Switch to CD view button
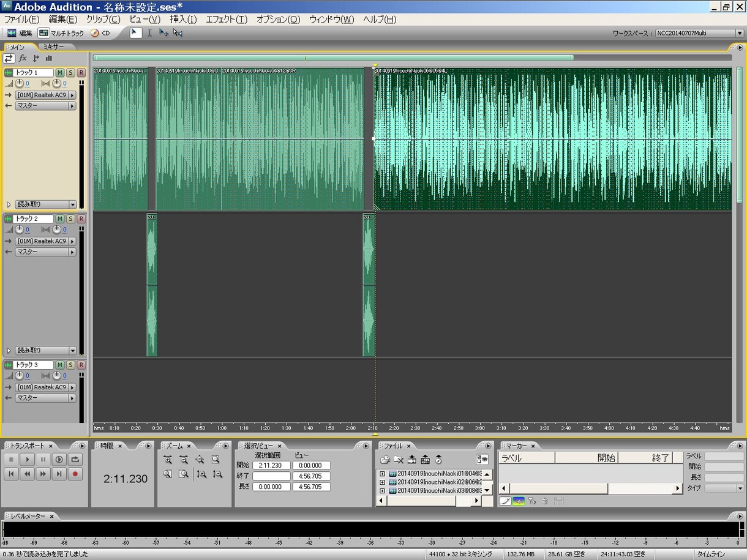 coord(100,33)
